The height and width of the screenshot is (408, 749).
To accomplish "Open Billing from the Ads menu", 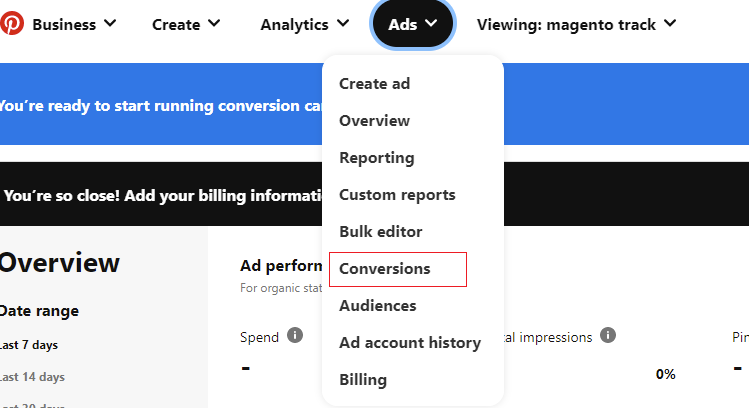I will pyautogui.click(x=362, y=380).
